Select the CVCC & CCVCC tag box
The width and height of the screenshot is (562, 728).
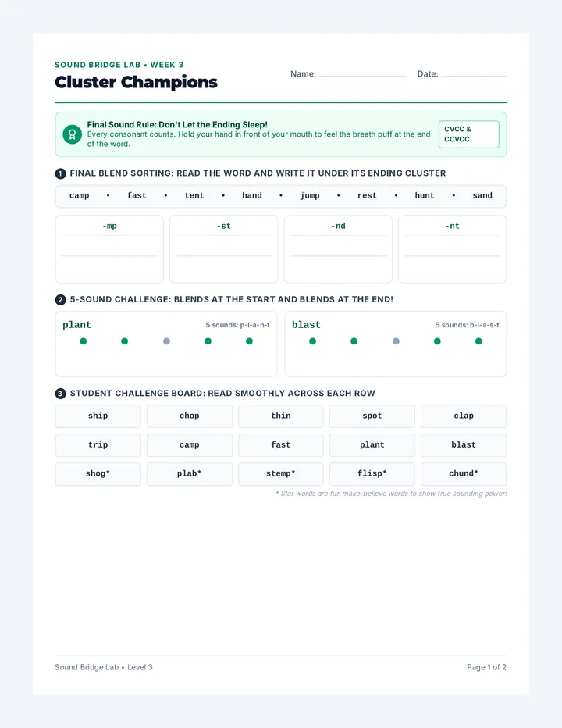point(468,134)
